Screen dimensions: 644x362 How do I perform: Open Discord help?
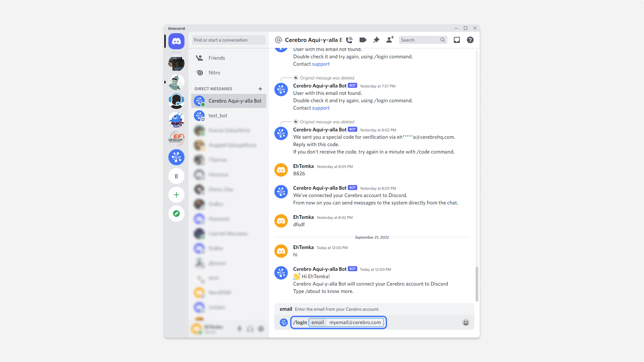pos(470,40)
